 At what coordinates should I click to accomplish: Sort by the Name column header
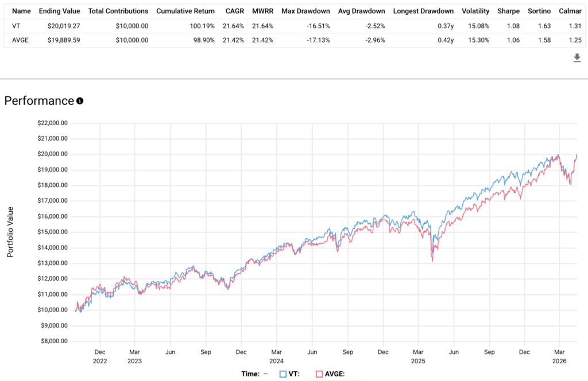[21, 11]
